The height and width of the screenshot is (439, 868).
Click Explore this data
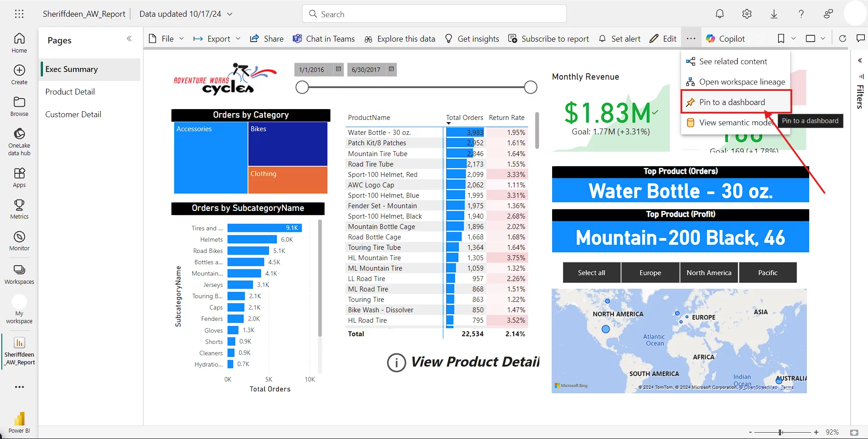[x=400, y=38]
